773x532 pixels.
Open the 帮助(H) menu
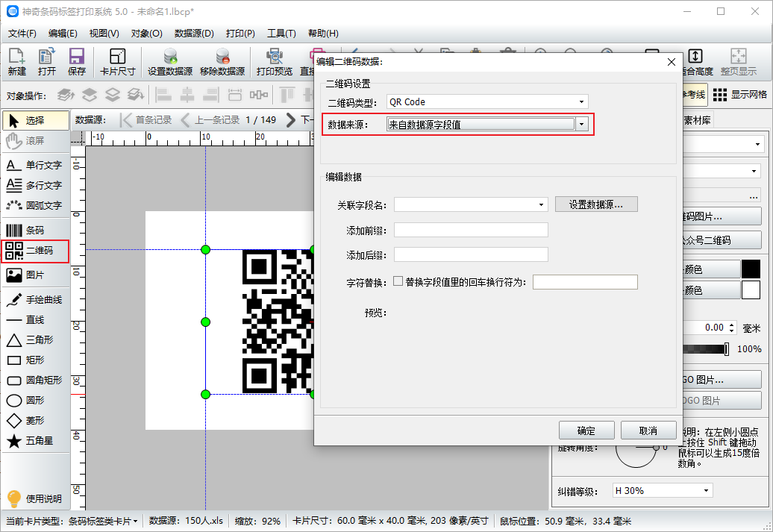point(323,34)
